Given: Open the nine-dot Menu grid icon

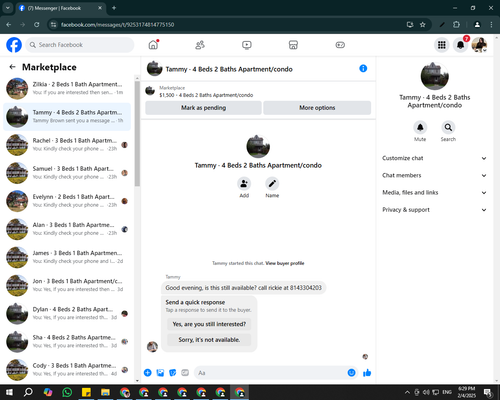Looking at the screenshot, I should click(442, 45).
